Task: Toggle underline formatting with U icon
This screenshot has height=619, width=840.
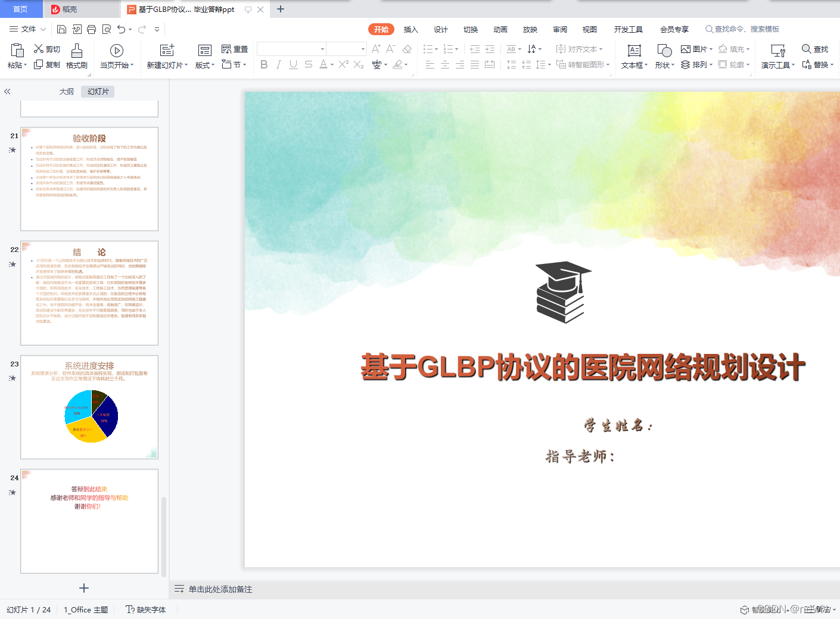Action: [x=293, y=65]
